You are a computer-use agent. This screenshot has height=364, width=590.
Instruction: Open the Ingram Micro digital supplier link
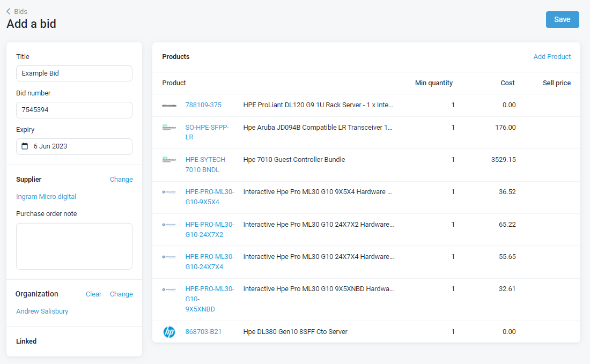click(x=46, y=197)
